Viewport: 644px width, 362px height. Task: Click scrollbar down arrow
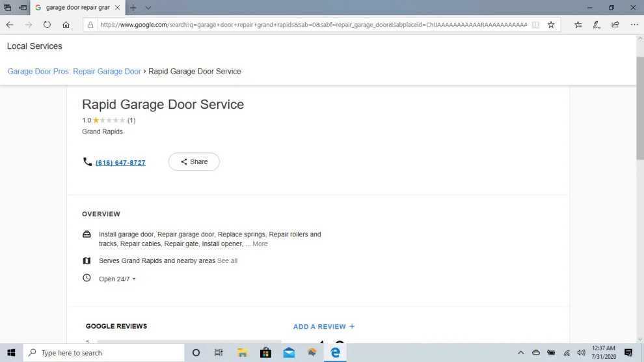pos(640,339)
